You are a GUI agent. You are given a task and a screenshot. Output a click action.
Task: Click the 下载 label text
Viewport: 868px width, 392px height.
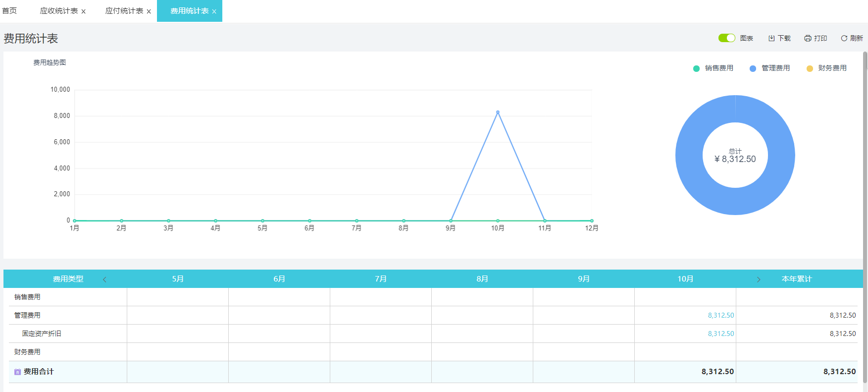784,38
